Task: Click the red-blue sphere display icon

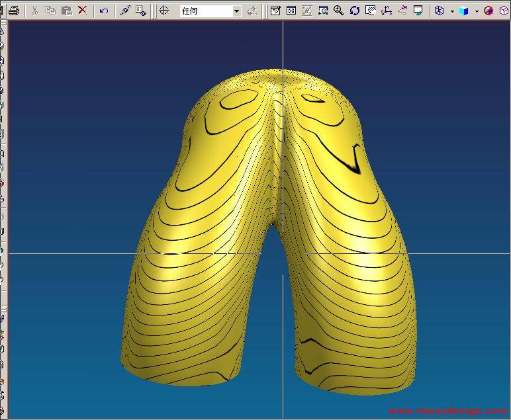Action: [x=488, y=11]
